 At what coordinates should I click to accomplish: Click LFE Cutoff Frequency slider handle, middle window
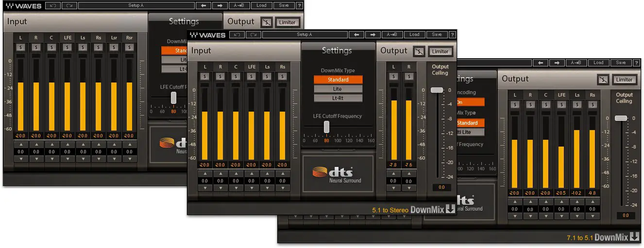[x=327, y=126]
